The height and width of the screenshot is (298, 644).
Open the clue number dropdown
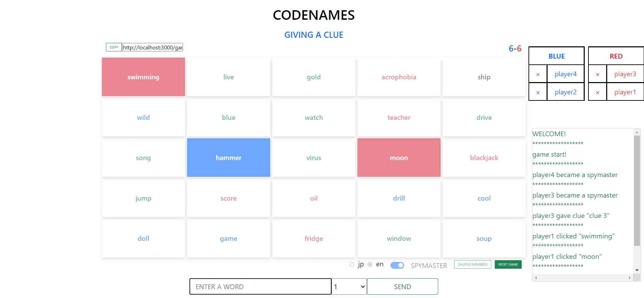349,287
